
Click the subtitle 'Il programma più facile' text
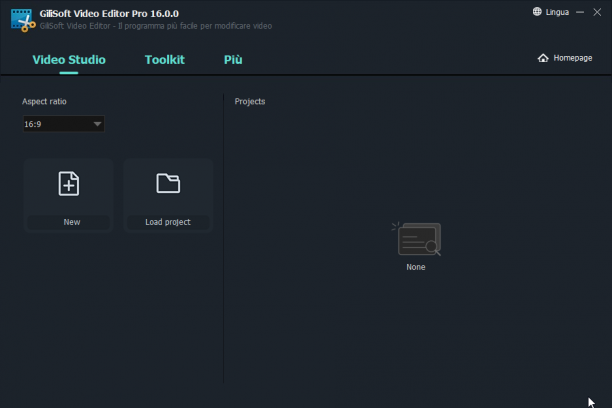pyautogui.click(x=158, y=26)
